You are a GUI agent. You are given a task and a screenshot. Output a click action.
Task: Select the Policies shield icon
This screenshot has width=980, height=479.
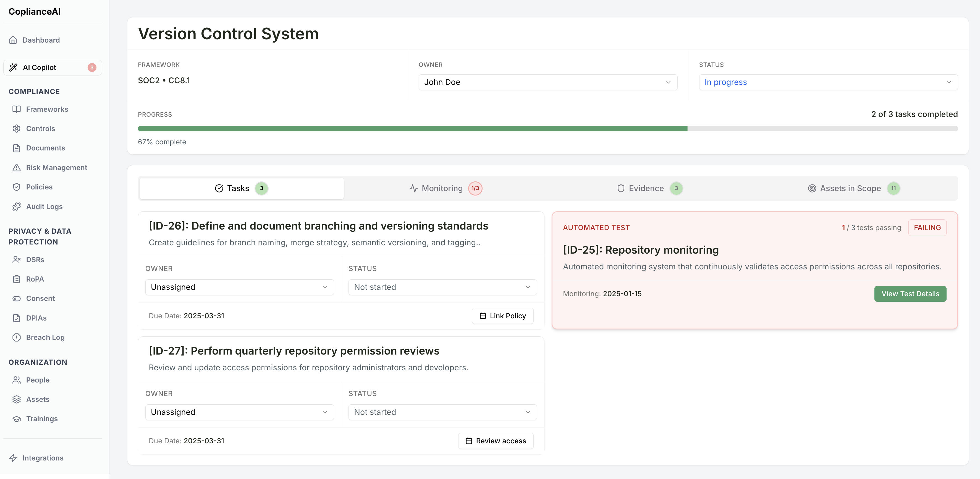(17, 187)
